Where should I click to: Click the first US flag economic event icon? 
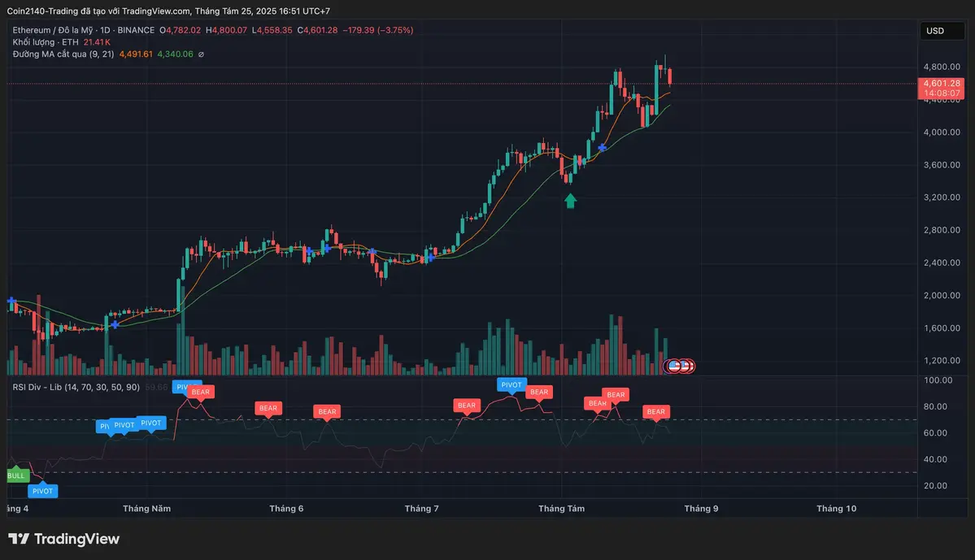pyautogui.click(x=674, y=366)
